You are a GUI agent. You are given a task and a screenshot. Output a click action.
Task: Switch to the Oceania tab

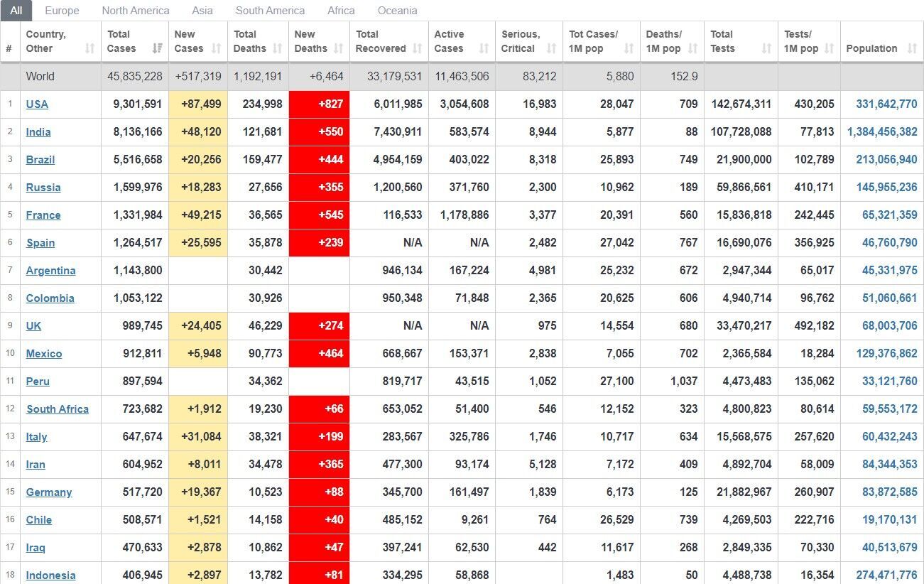[x=397, y=11]
